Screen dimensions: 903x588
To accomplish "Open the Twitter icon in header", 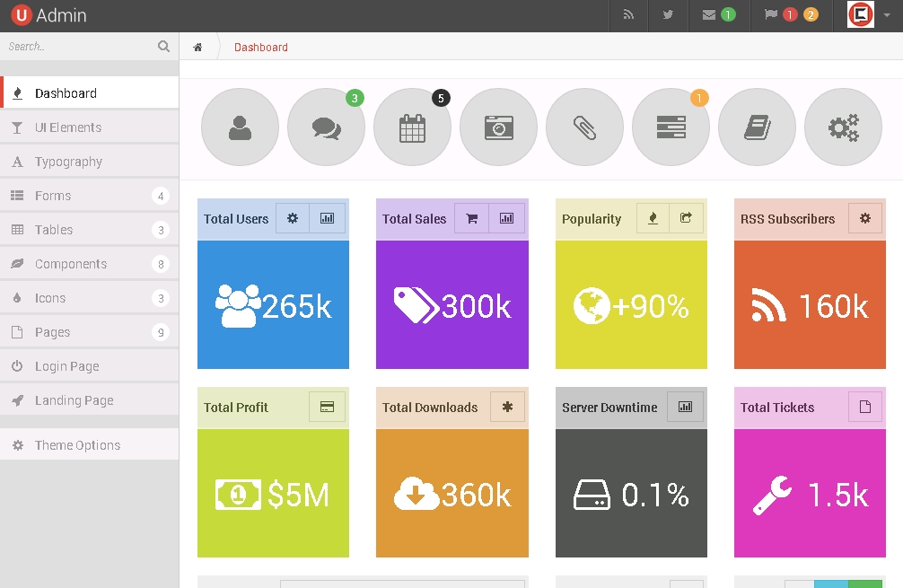I will tap(668, 15).
